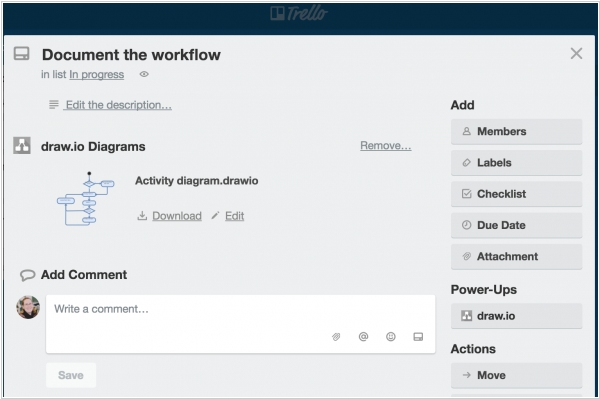
Task: Click the draw.io Power-Up button
Action: click(x=517, y=316)
